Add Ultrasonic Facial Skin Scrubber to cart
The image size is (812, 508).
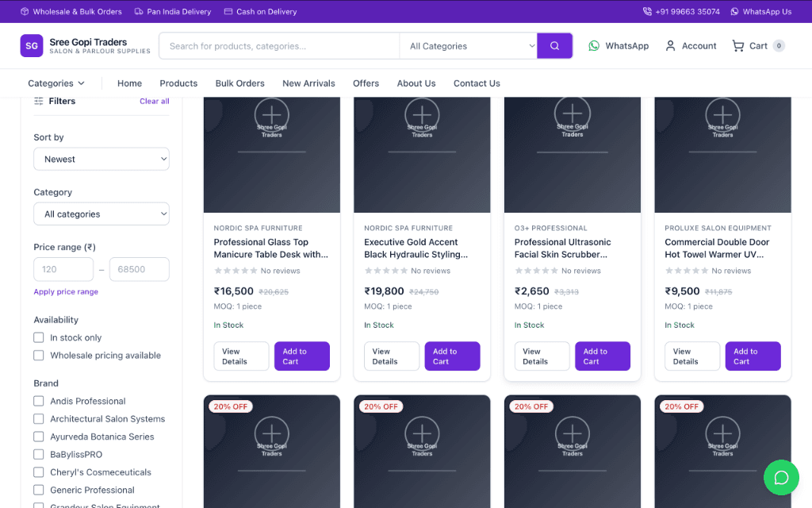(x=603, y=356)
